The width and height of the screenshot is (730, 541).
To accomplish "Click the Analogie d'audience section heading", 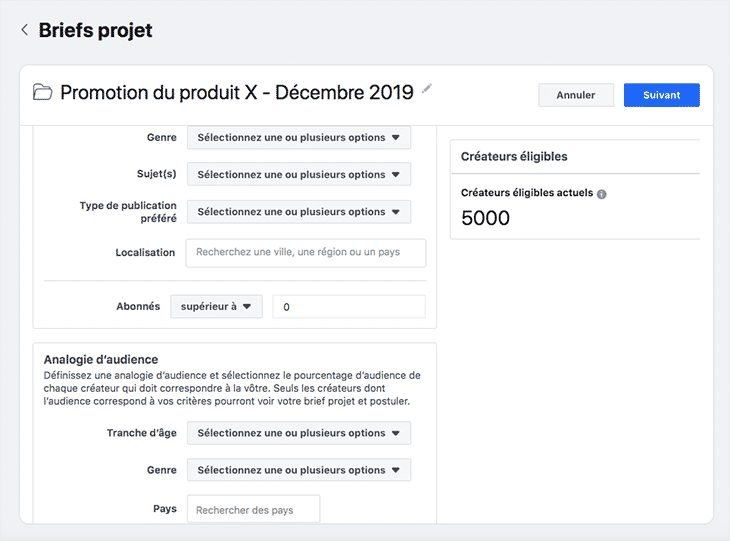I will click(101, 359).
